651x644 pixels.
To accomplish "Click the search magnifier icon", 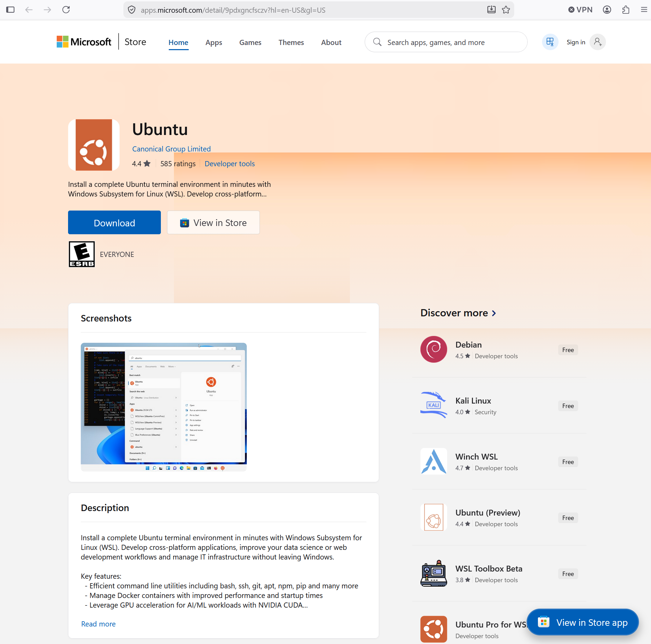I will point(377,42).
